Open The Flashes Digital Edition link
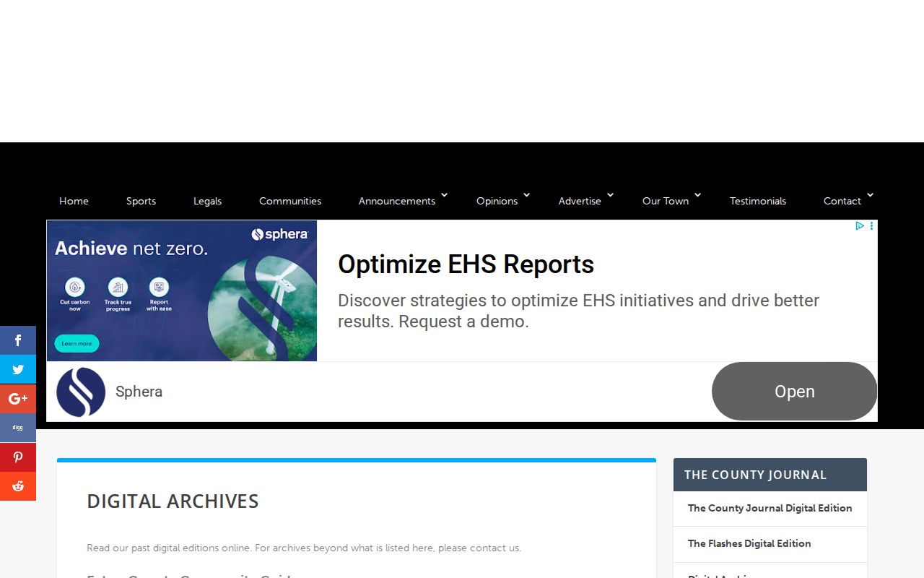 click(x=749, y=543)
